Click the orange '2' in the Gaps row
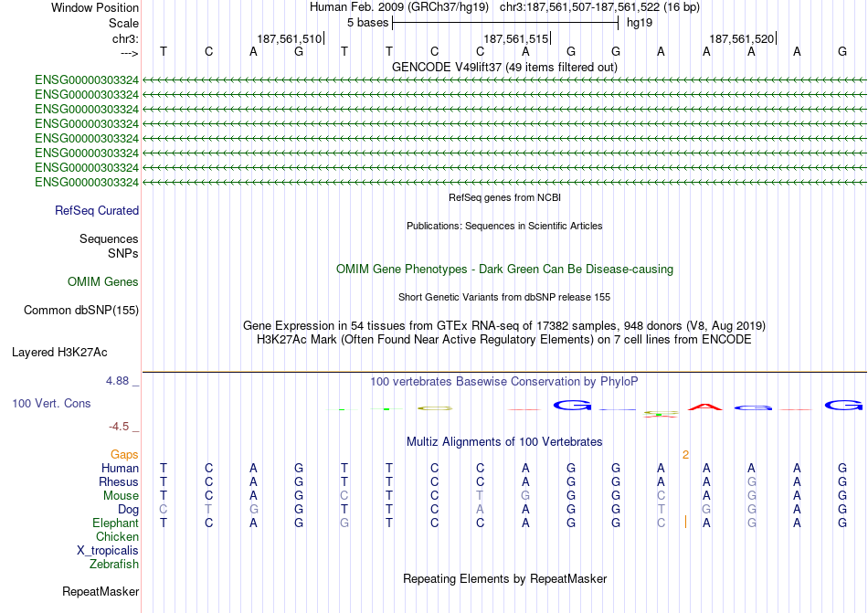Screen dimensions: 868x613 pos(685,455)
